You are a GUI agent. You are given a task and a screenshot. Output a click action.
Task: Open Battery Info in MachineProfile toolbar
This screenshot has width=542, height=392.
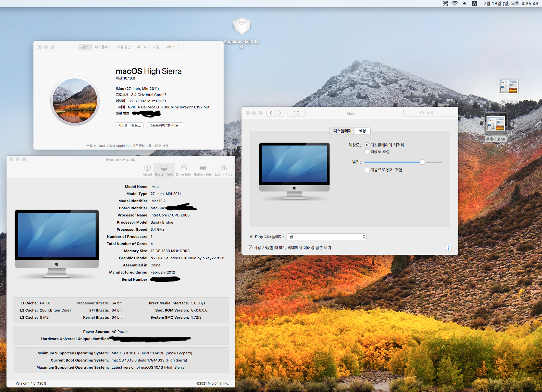tap(203, 170)
